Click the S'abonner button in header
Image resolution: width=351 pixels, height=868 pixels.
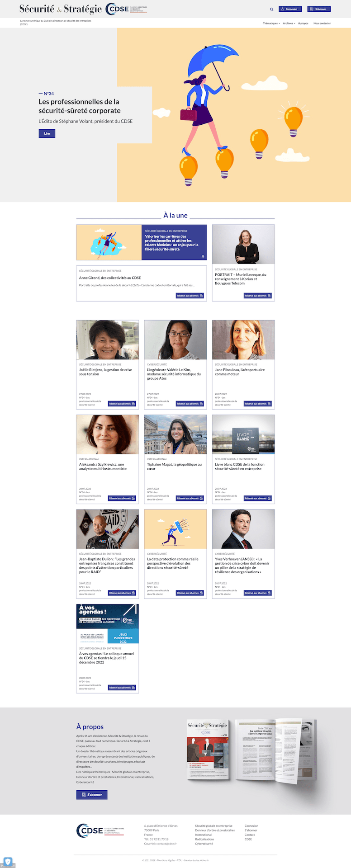[x=319, y=9]
